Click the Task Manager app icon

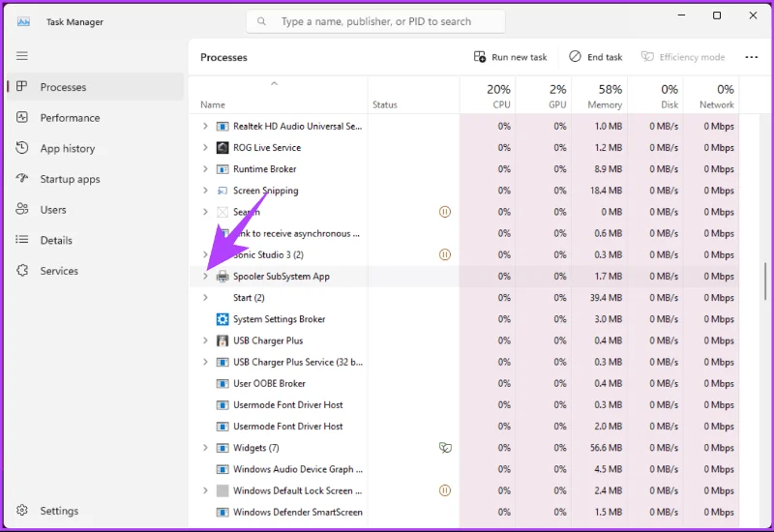click(x=23, y=21)
